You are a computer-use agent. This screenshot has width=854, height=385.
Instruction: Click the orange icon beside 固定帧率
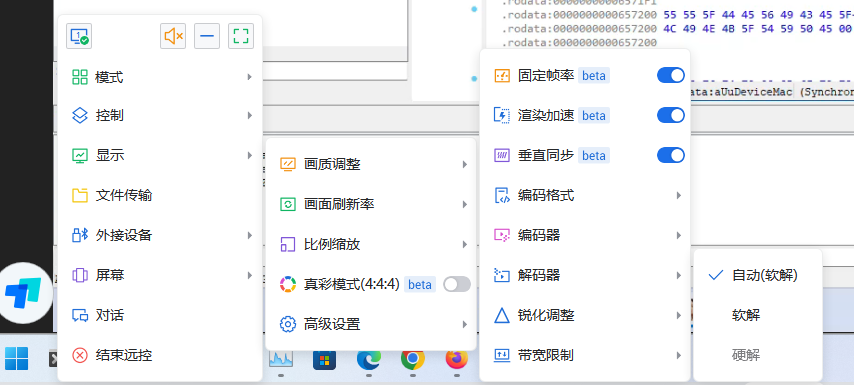[x=502, y=76]
